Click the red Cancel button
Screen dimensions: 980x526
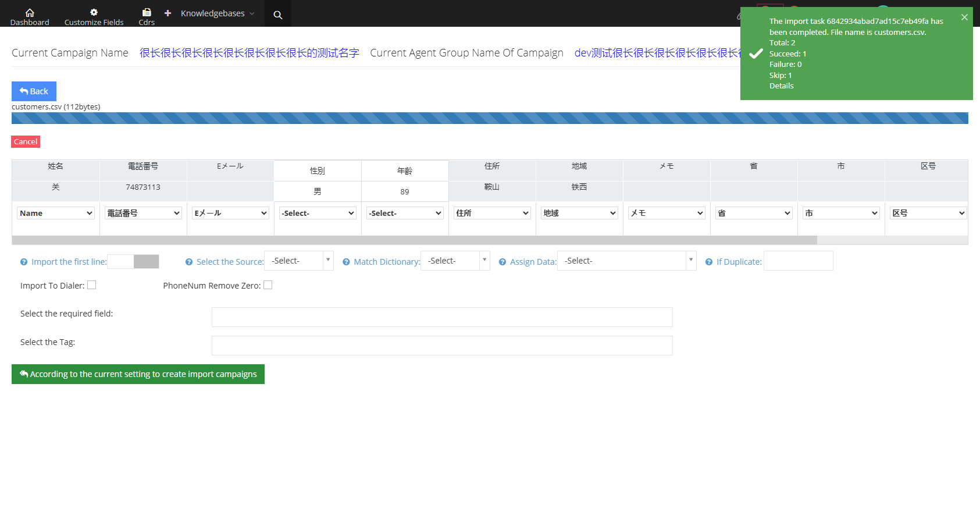coord(26,141)
